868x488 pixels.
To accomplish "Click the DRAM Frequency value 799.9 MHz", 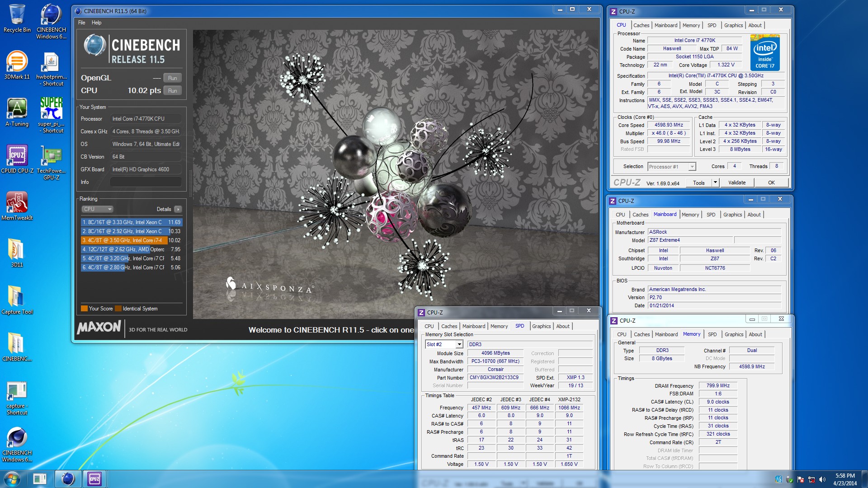I will pyautogui.click(x=718, y=385).
